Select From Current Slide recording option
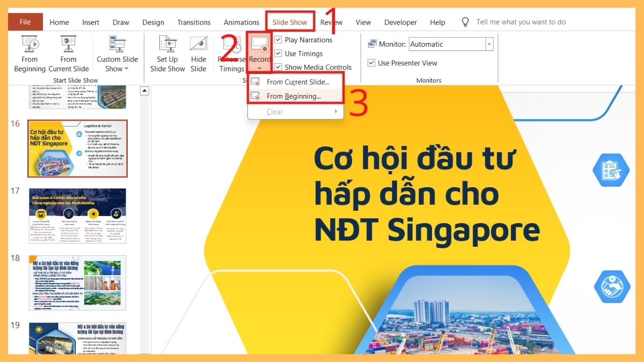 (x=297, y=82)
